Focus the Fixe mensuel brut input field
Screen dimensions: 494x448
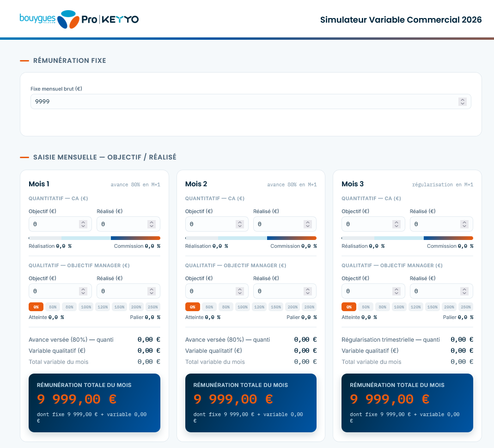click(251, 102)
